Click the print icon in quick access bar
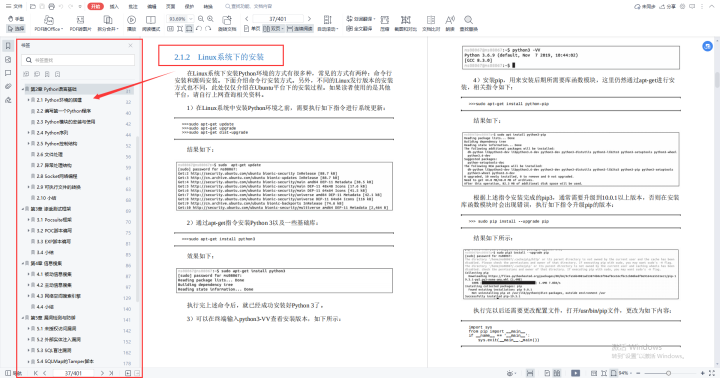 51,6
